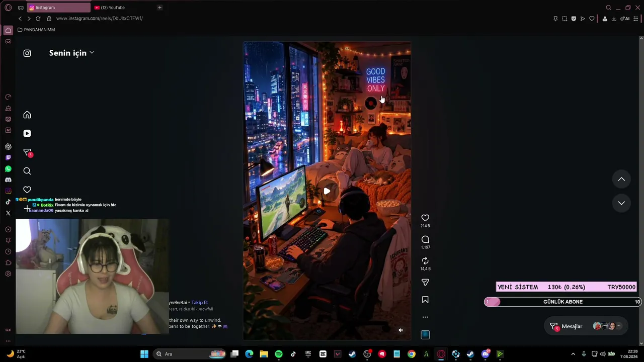This screenshot has width=644, height=362.
Task: Share the reel via send icon
Action: [425, 283]
